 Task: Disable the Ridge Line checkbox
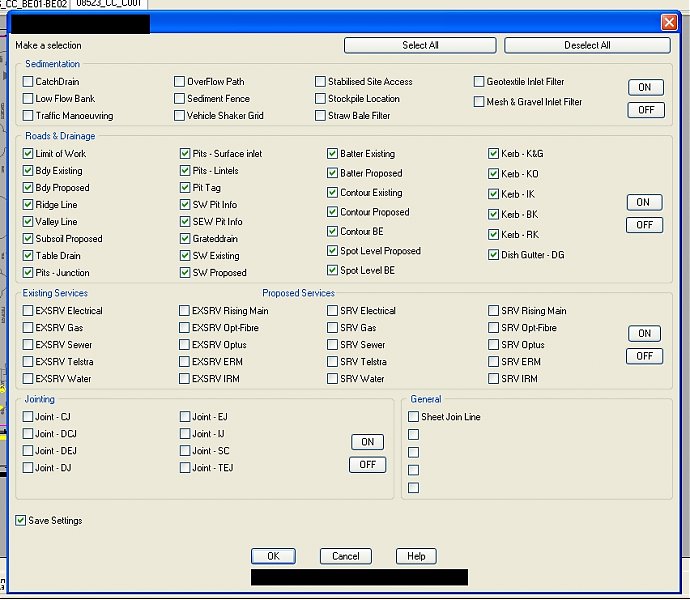(x=29, y=205)
